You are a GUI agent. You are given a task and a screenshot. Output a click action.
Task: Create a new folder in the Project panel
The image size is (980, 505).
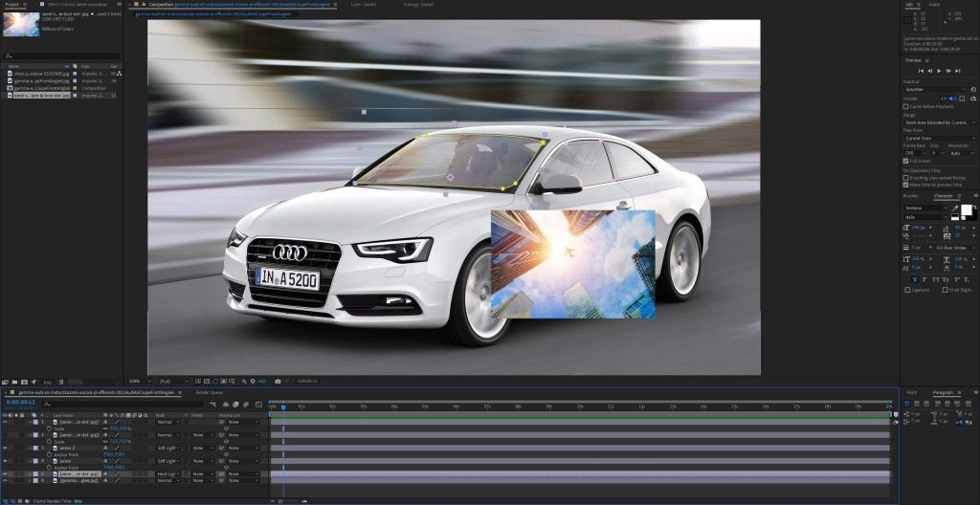[15, 382]
